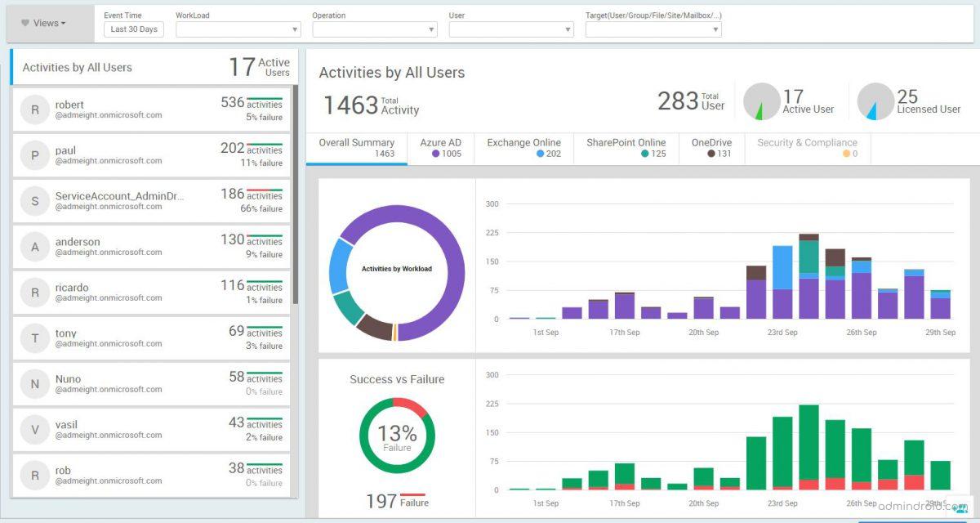Select the OneDrive tab
The width and height of the screenshot is (980, 523).
712,149
